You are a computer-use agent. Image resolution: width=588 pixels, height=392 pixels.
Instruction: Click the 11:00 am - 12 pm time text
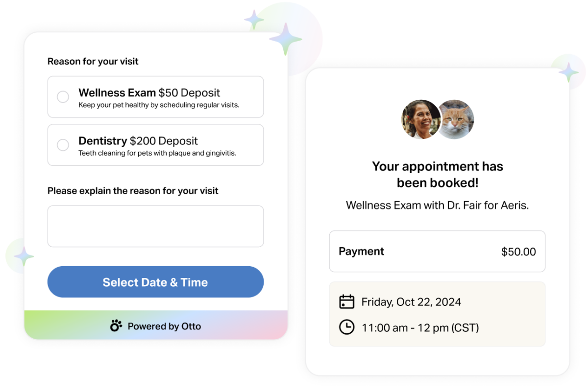click(420, 327)
